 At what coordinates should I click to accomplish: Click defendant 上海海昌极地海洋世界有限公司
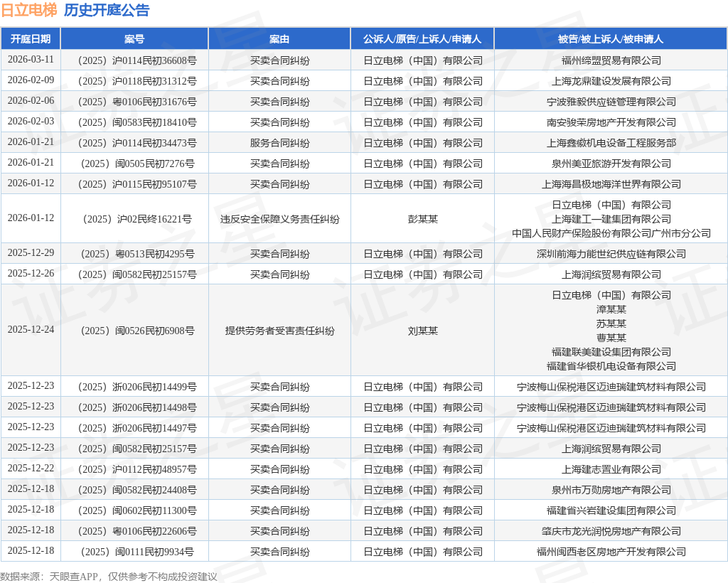click(611, 184)
